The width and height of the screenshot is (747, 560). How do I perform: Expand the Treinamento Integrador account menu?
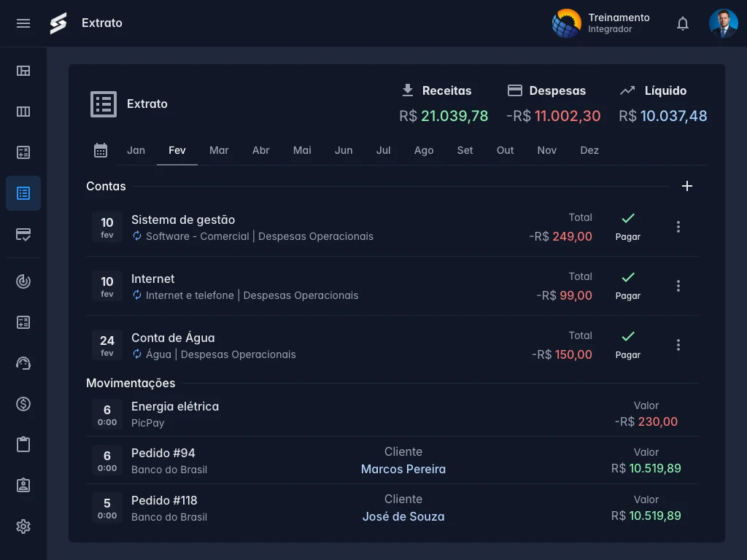click(x=601, y=23)
